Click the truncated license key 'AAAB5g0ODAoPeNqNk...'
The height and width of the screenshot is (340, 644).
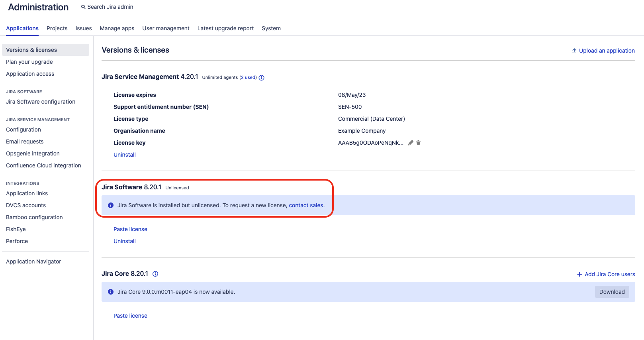point(371,143)
